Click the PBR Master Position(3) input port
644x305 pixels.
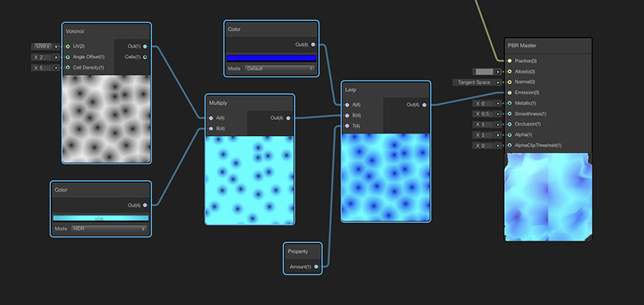(510, 60)
